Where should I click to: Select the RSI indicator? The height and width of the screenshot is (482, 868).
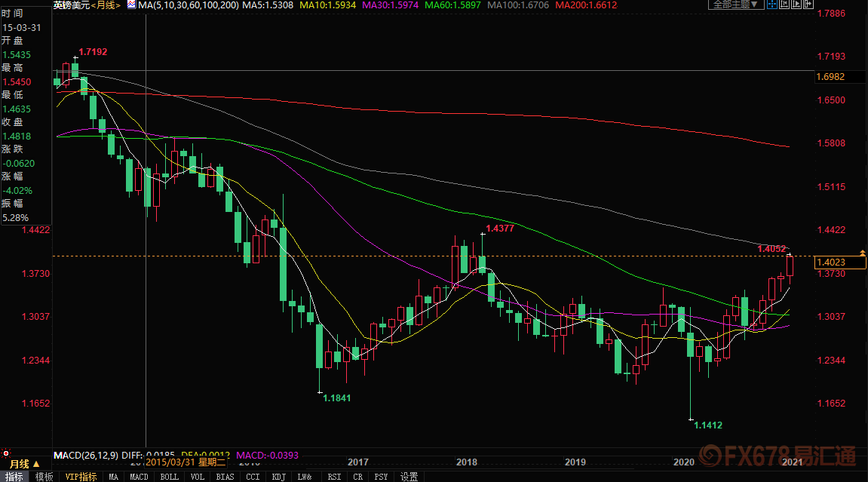tap(334, 477)
